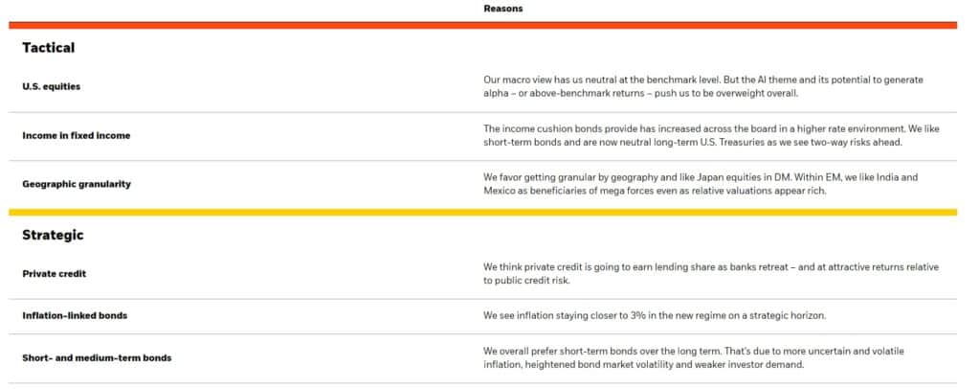
Task: Click the Private credit row label
Action: click(x=55, y=274)
